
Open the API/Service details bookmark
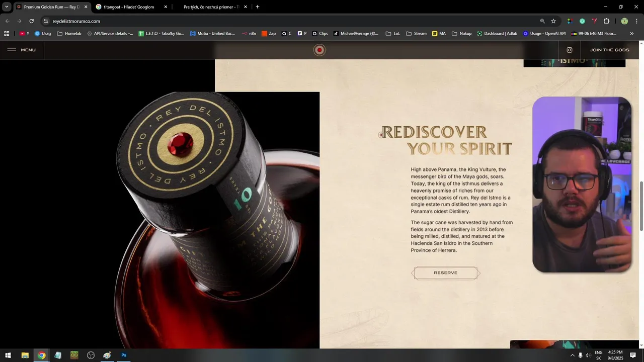(x=110, y=34)
